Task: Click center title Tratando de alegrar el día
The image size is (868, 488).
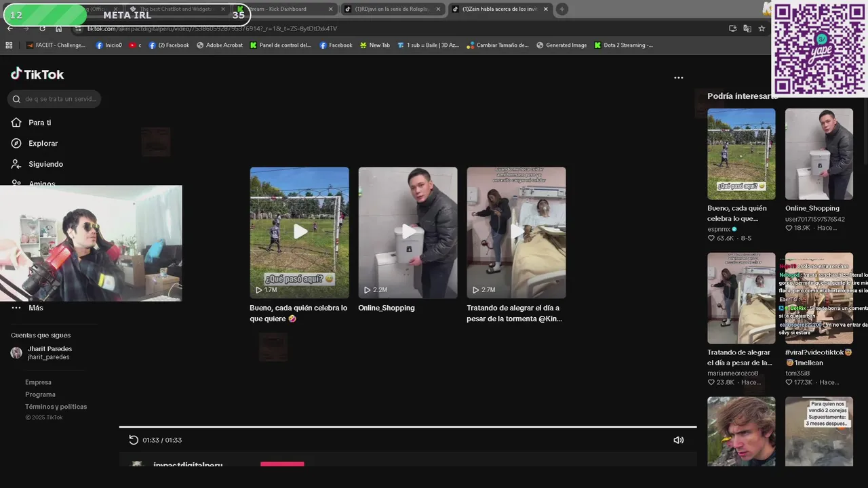Action: [x=514, y=313]
